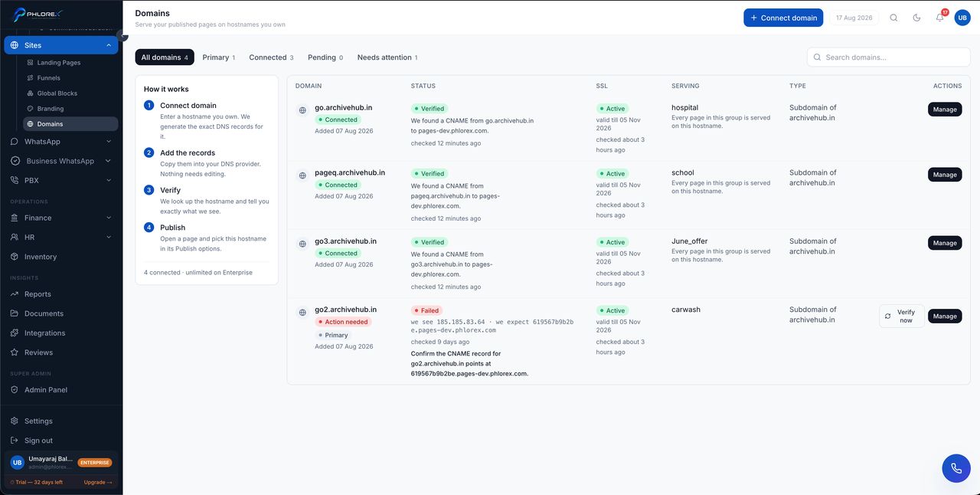Switch to the Pending tab
This screenshot has height=495, width=980.
(x=325, y=57)
